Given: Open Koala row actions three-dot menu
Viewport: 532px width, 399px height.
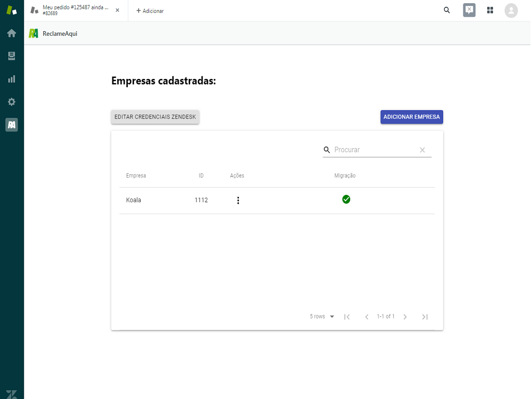Looking at the screenshot, I should [x=238, y=201].
